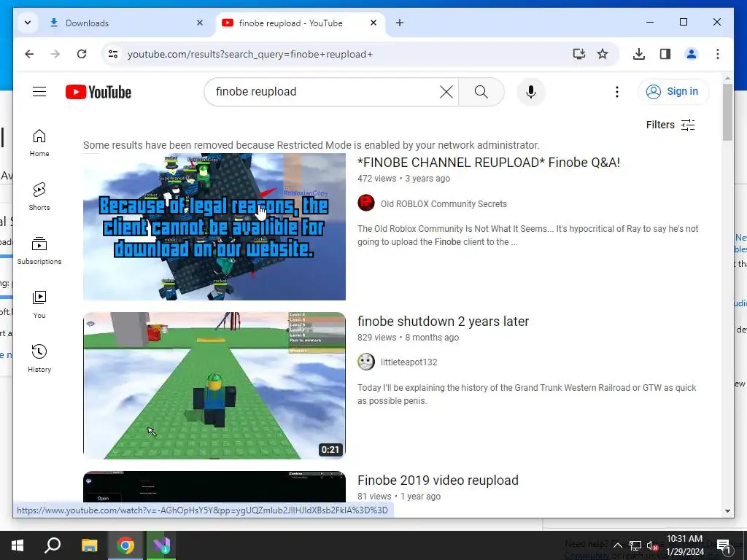
Task: Click title '*FINOBE CHANNEL REUPLOAD* Finobe Q&A!'
Action: (489, 163)
